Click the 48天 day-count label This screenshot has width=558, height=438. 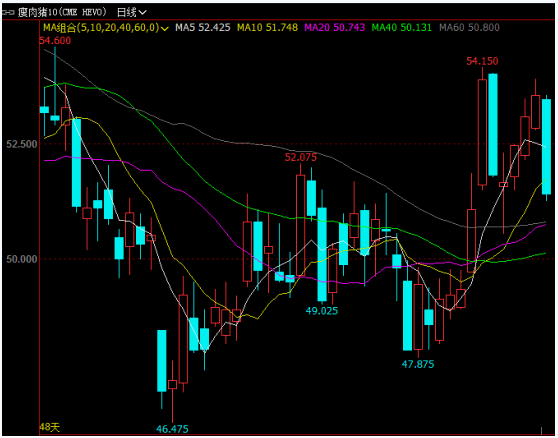(49, 427)
